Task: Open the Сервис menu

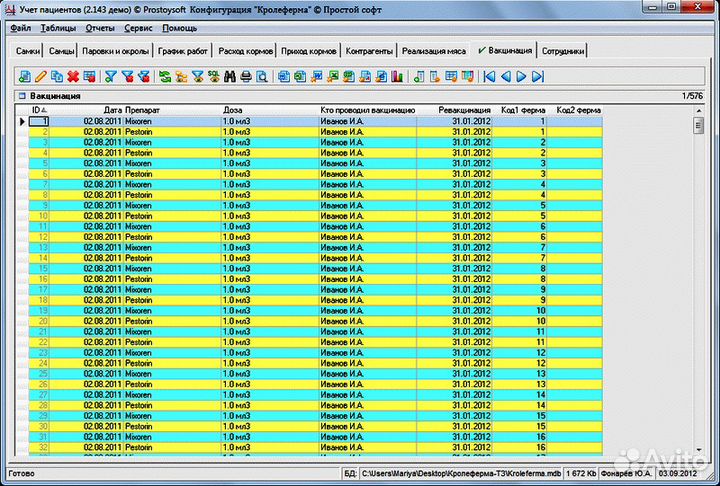Action: pos(138,28)
